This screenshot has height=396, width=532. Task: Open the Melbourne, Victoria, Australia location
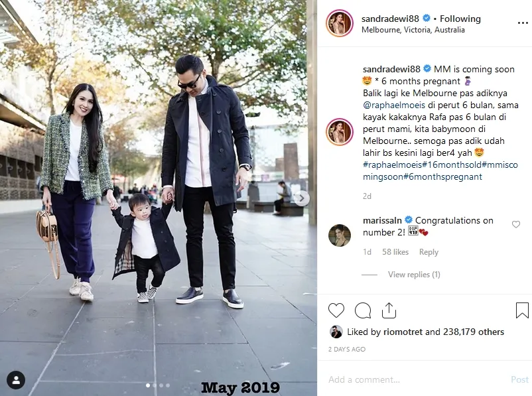tap(413, 30)
